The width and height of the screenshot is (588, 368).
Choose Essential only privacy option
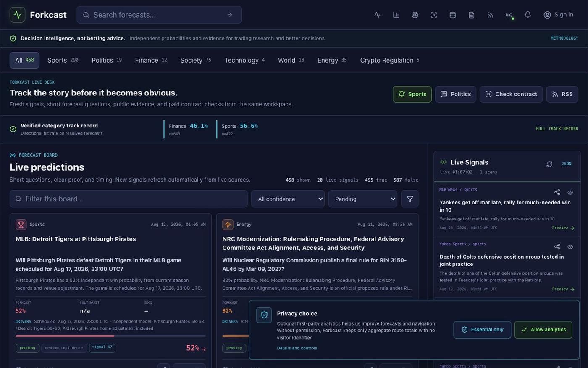coord(482,330)
